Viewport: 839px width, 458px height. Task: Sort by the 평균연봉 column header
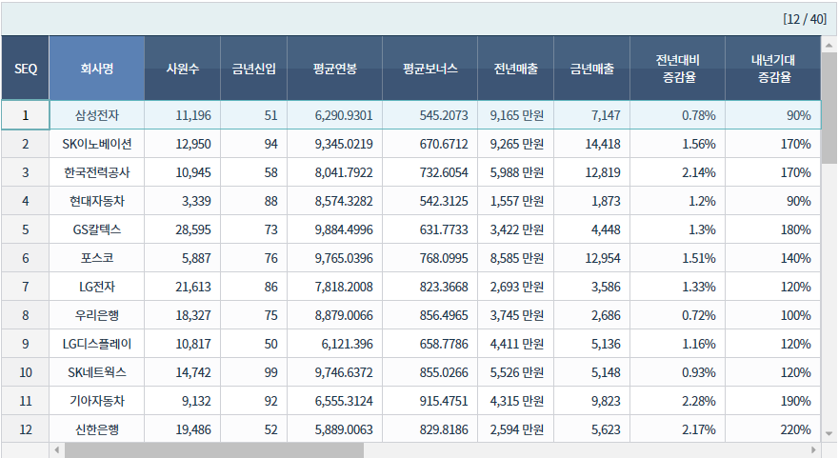coord(335,68)
